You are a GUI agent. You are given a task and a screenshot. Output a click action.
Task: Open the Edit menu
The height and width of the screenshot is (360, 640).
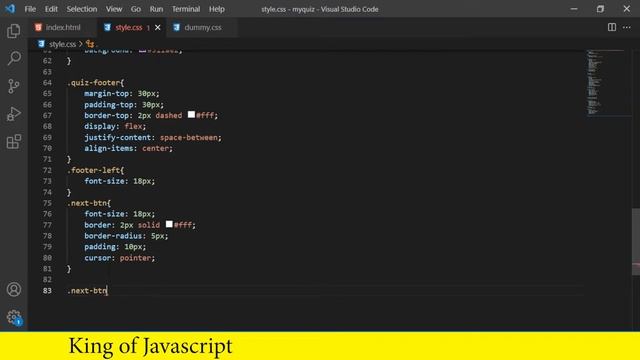pos(51,9)
